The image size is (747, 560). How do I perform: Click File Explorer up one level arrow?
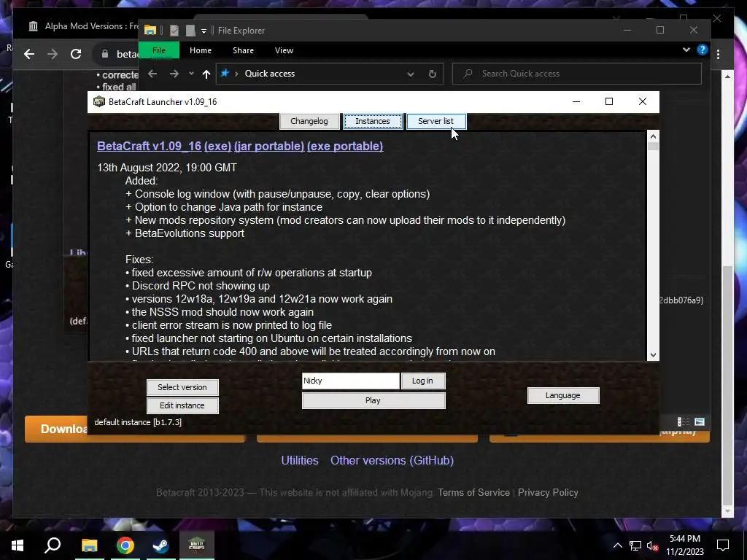click(x=206, y=74)
